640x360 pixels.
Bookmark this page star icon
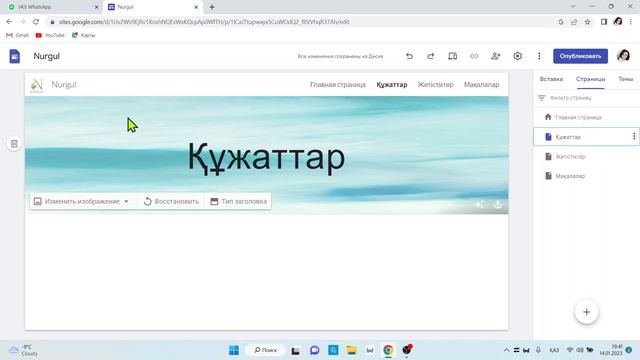pyautogui.click(x=587, y=22)
